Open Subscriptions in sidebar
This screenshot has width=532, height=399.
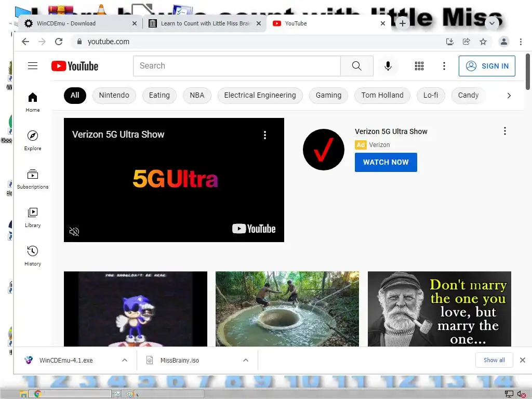point(33,179)
